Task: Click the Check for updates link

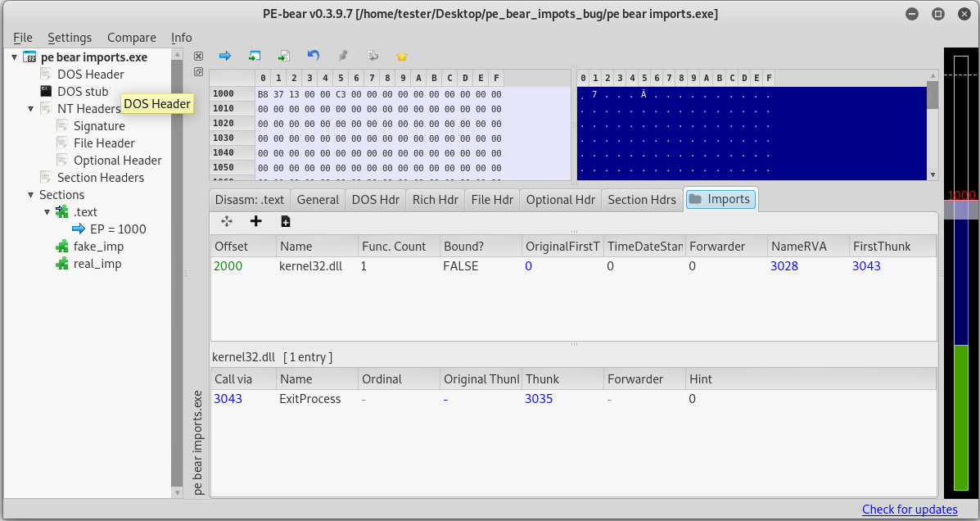Action: click(x=910, y=510)
